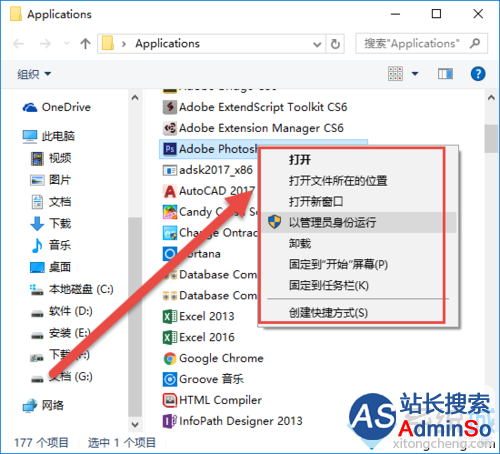This screenshot has width=500, height=454.
Task: Select the Change Ontrack item icon
Action: click(170, 233)
